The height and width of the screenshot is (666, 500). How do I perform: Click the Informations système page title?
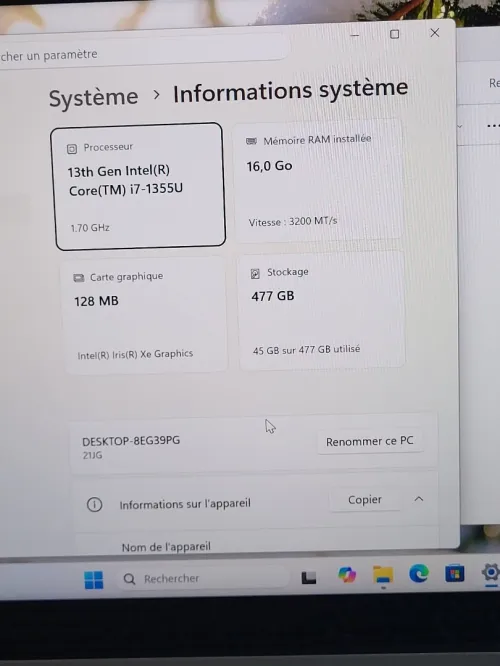[x=290, y=91]
